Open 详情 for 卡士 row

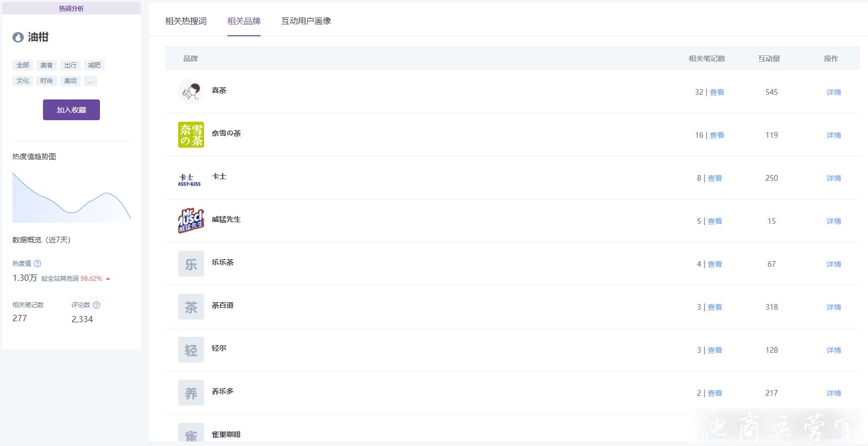(x=834, y=178)
